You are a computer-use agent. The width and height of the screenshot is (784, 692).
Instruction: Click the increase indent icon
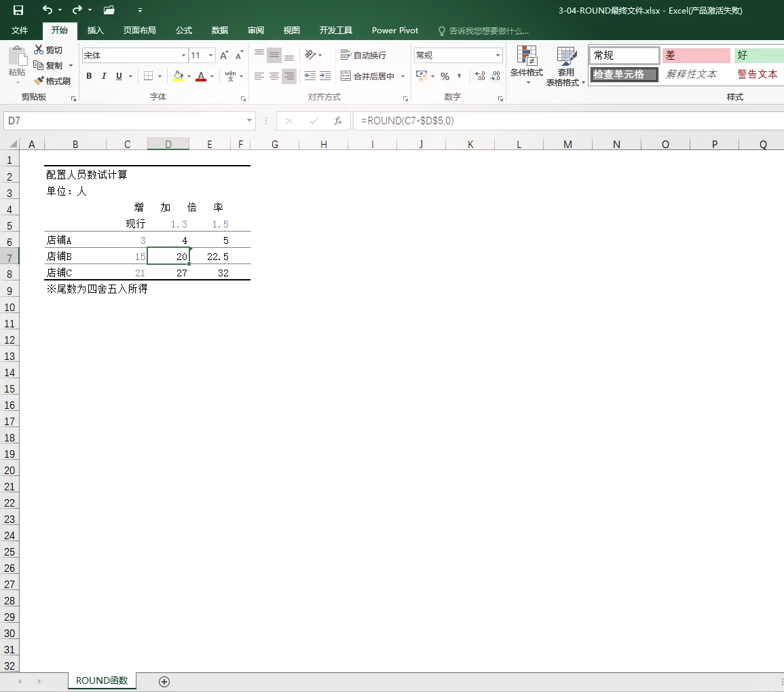tap(325, 76)
